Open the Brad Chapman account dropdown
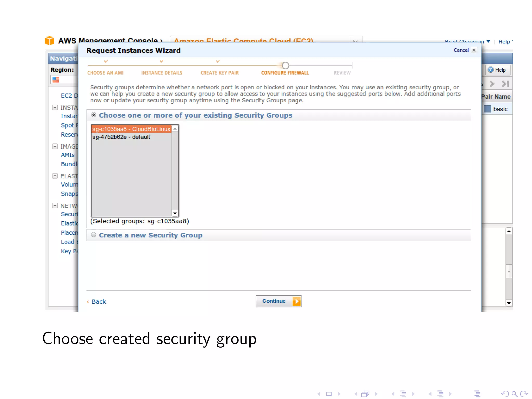 [x=467, y=42]
